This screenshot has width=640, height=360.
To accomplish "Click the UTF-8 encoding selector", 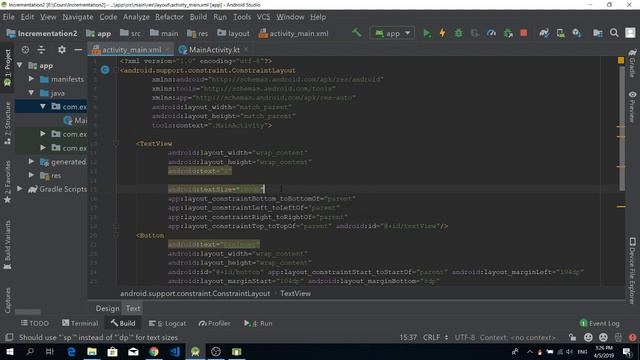I will tap(464, 338).
